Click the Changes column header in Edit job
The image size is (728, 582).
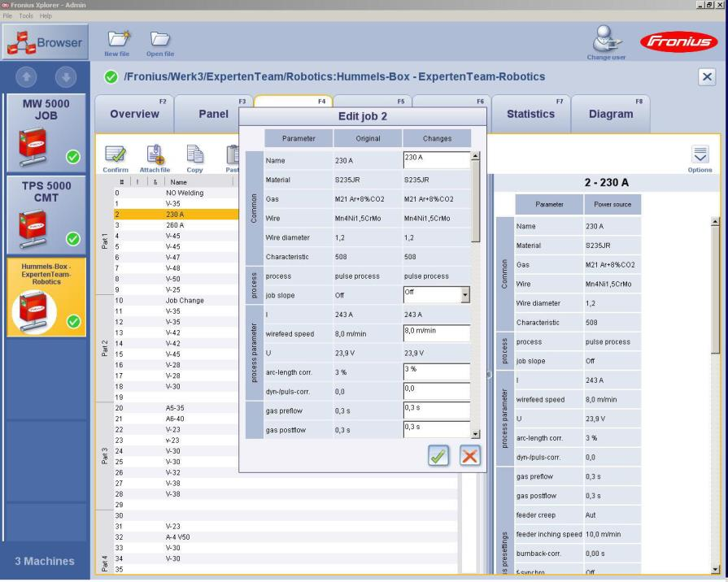437,138
